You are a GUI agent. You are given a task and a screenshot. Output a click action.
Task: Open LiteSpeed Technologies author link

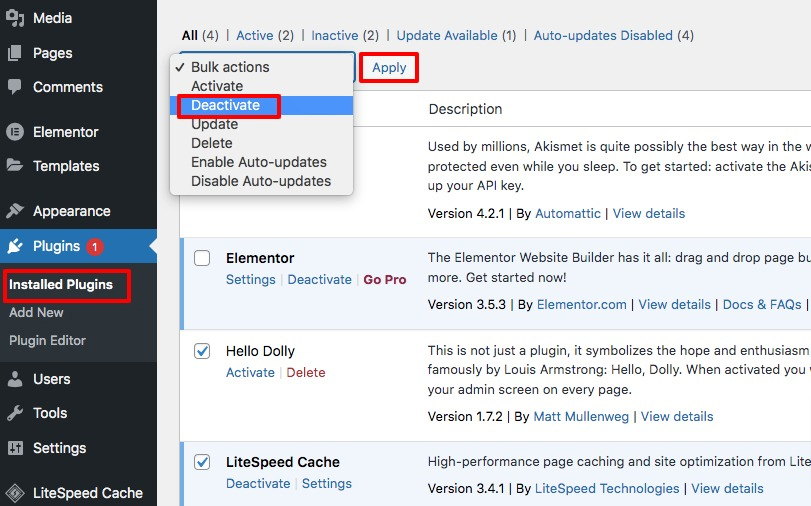(607, 488)
